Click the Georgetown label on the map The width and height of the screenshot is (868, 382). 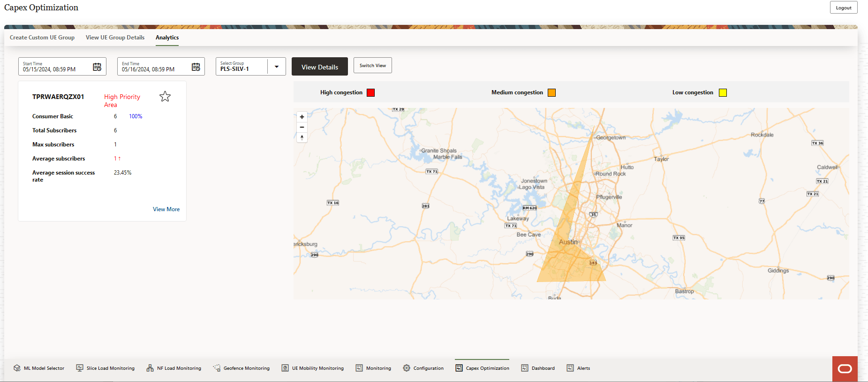[x=611, y=138]
